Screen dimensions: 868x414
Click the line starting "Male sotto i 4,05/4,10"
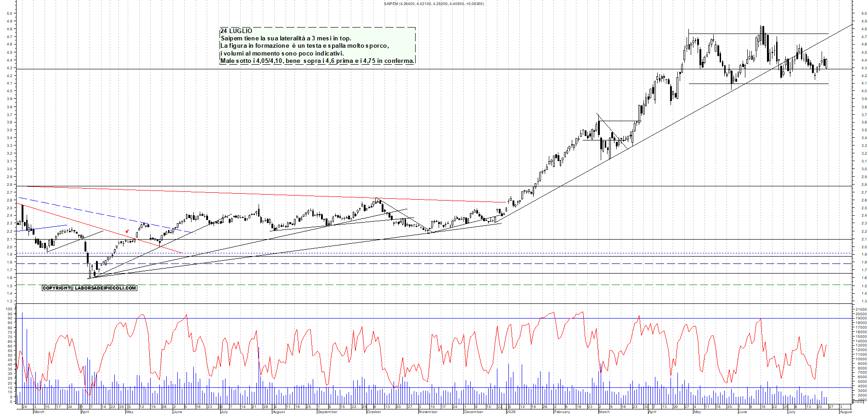click(x=317, y=61)
